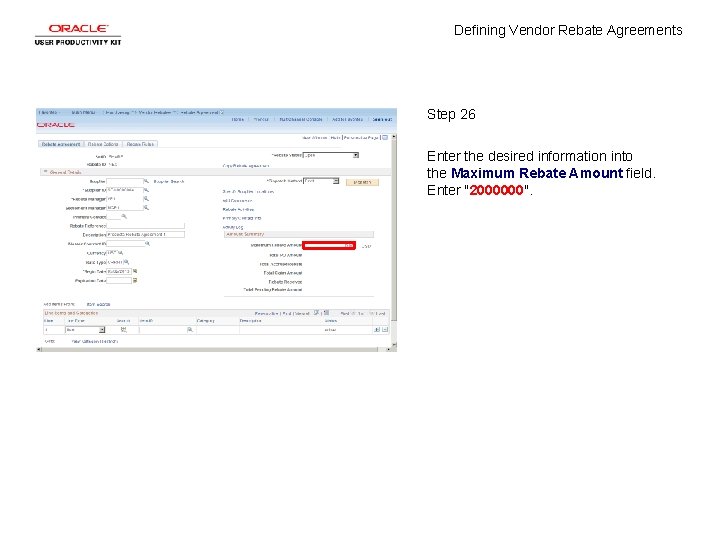Click the Sign out link

pyautogui.click(x=382, y=119)
